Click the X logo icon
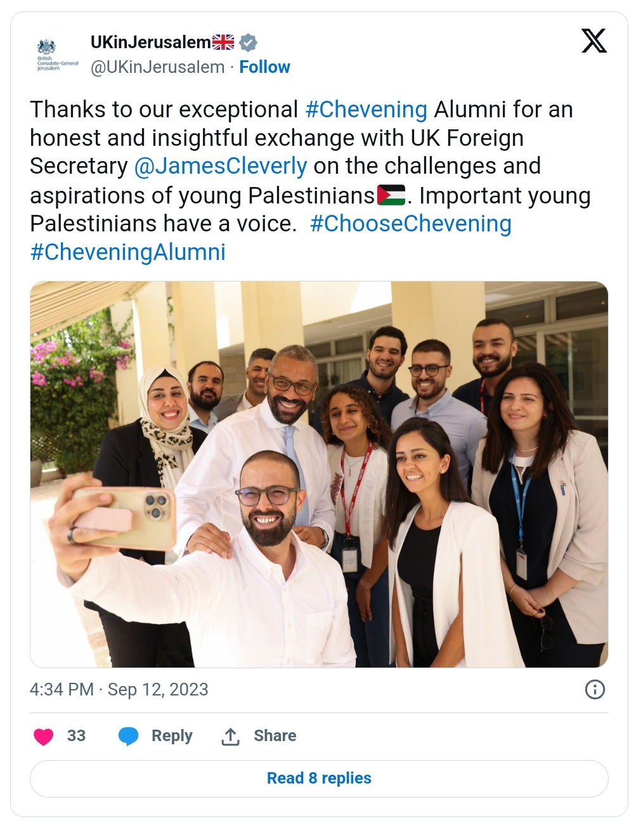The image size is (641, 840). (593, 41)
